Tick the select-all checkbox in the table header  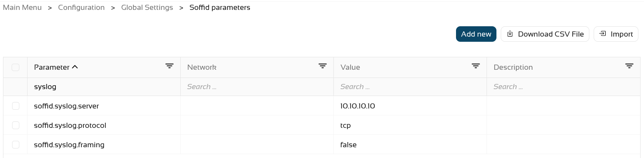15,67
